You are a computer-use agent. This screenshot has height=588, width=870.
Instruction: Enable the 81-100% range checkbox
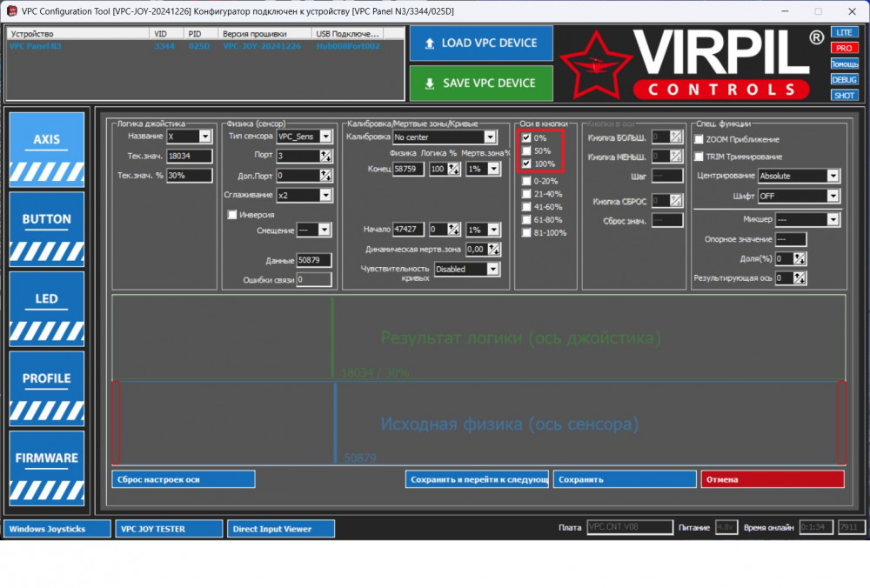click(x=526, y=232)
